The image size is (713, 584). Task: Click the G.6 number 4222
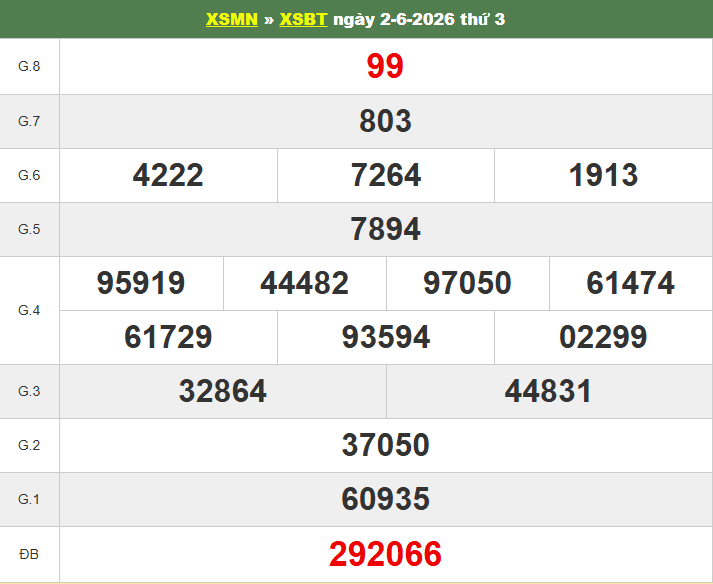point(168,175)
